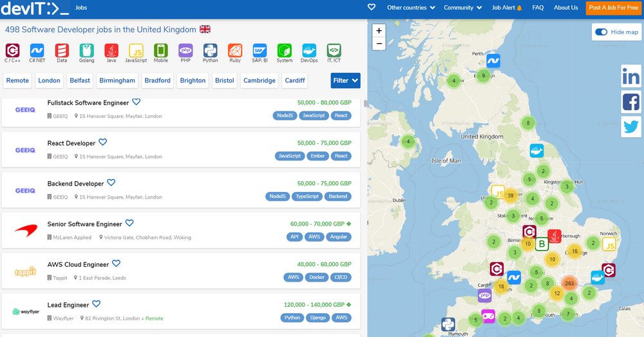Go to Jobs in header
Image resolution: width=644 pixels, height=337 pixels.
(x=81, y=7)
